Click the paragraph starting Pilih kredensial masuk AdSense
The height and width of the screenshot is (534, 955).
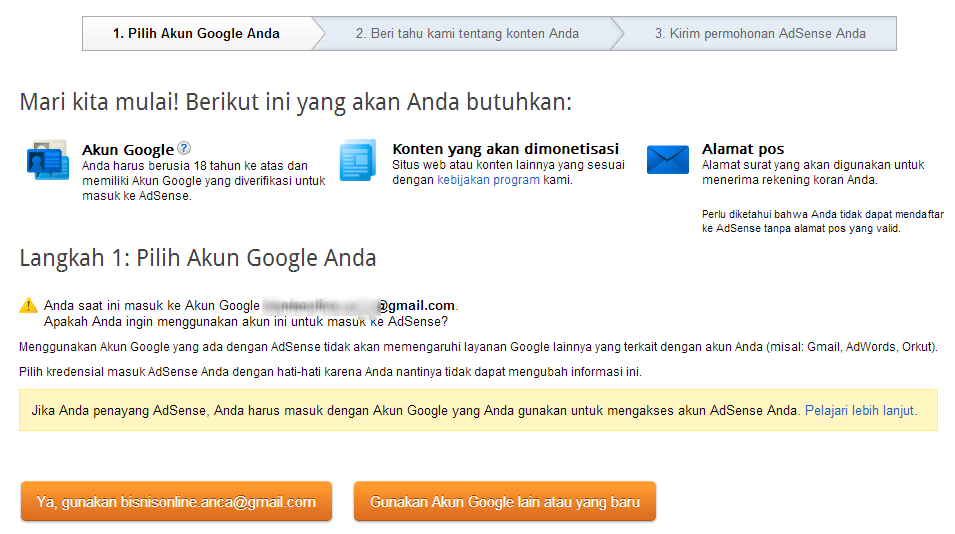330,371
